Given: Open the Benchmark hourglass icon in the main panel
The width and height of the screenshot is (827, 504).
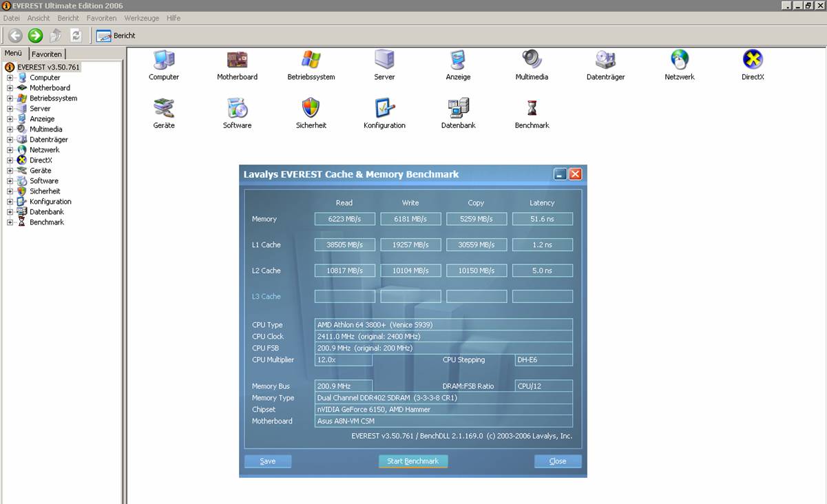Looking at the screenshot, I should click(532, 108).
